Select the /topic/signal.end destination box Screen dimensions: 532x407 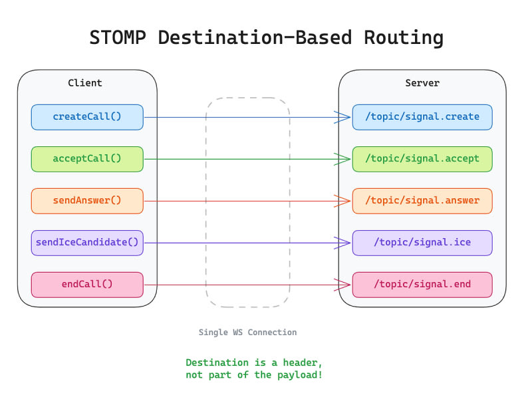tap(422, 285)
